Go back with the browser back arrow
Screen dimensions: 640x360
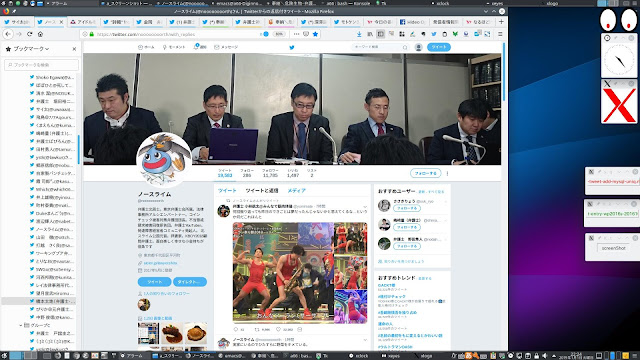point(8,34)
